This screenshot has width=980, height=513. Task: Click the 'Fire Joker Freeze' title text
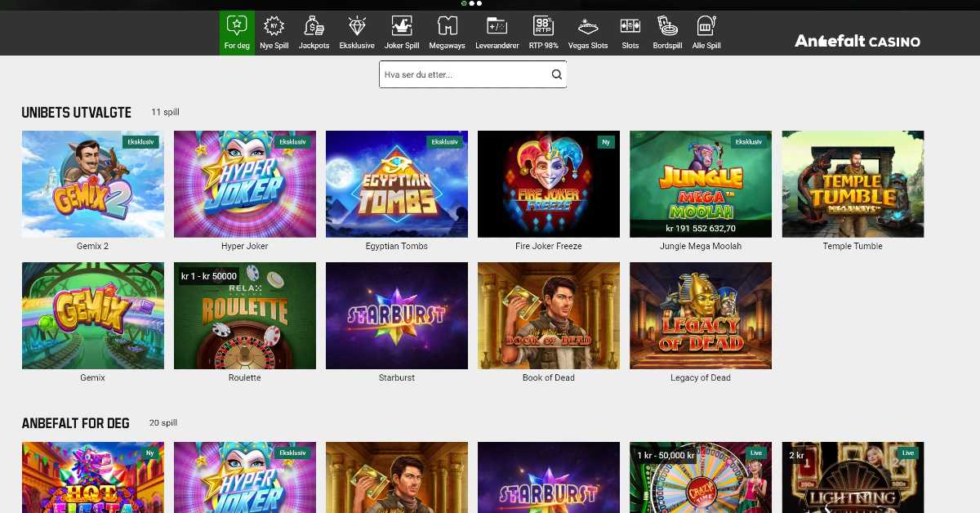click(x=549, y=246)
